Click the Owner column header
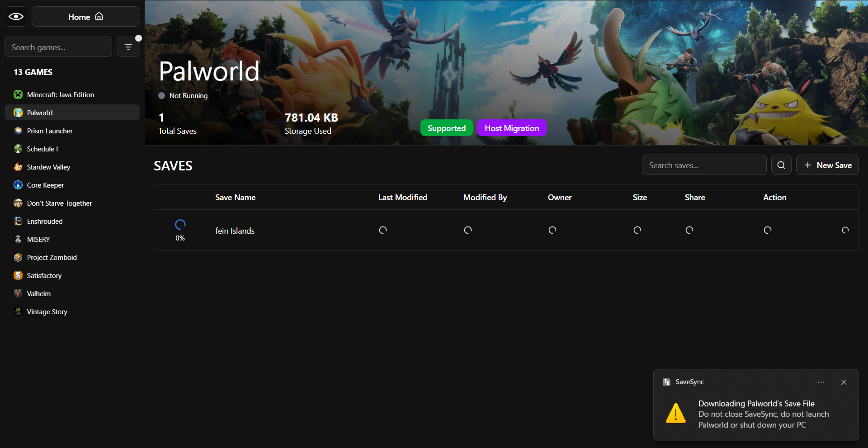Viewport: 868px width, 448px height. [560, 198]
